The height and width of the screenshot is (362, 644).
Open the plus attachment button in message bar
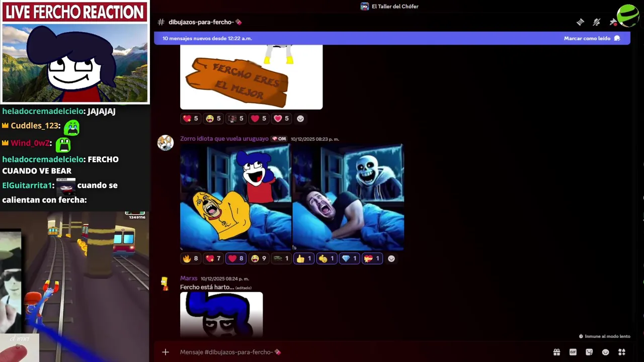coord(166,352)
